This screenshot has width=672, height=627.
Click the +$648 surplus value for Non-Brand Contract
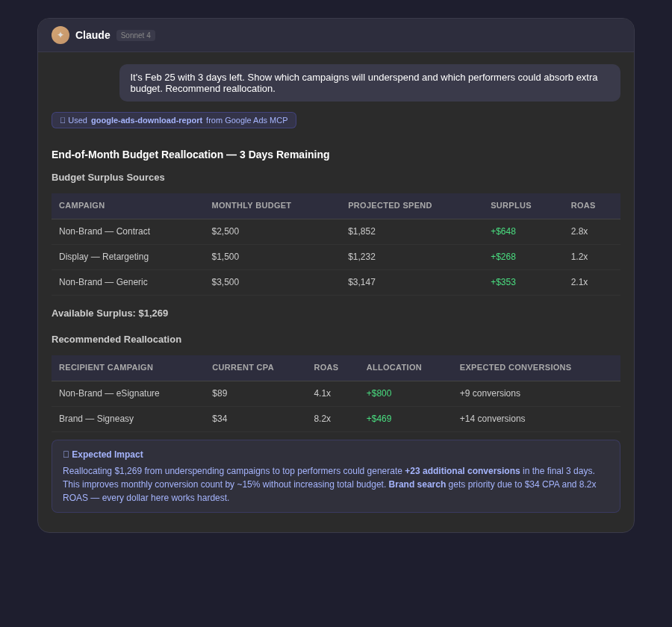pyautogui.click(x=503, y=231)
